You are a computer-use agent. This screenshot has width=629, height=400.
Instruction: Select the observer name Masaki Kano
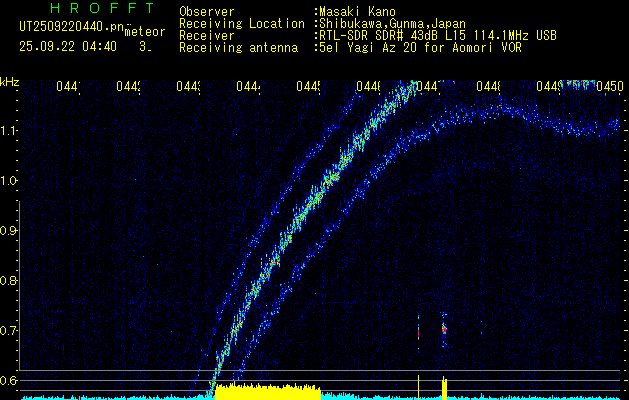(x=357, y=12)
